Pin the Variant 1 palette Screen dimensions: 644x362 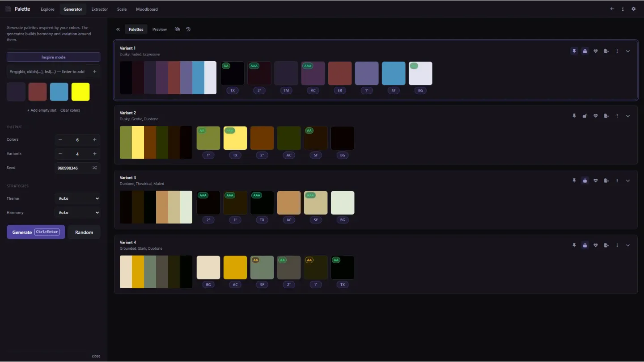point(574,51)
